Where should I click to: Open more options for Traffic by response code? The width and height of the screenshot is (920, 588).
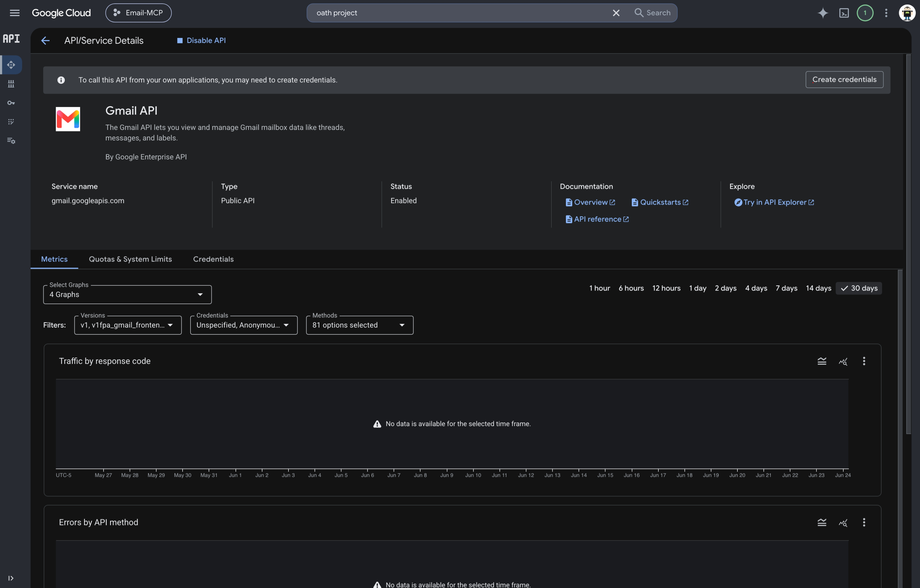(864, 362)
